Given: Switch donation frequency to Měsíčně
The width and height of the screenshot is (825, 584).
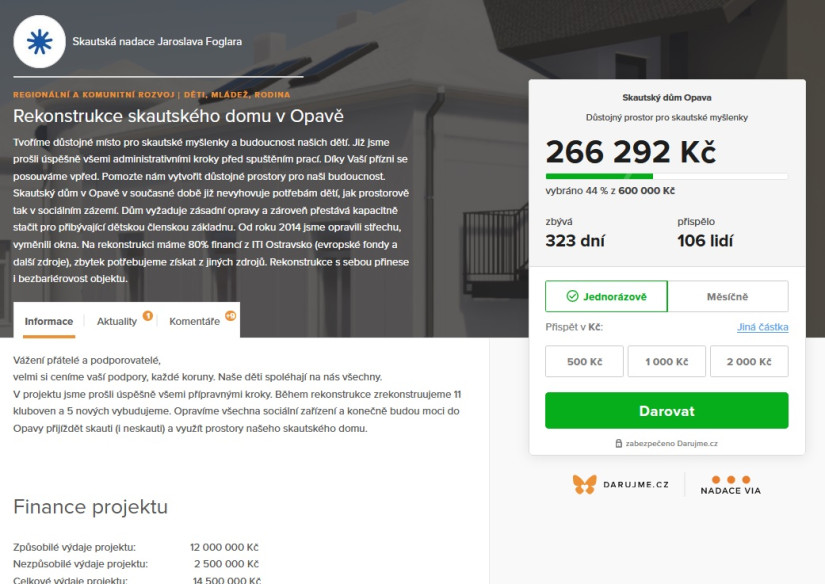Looking at the screenshot, I should tap(728, 296).
